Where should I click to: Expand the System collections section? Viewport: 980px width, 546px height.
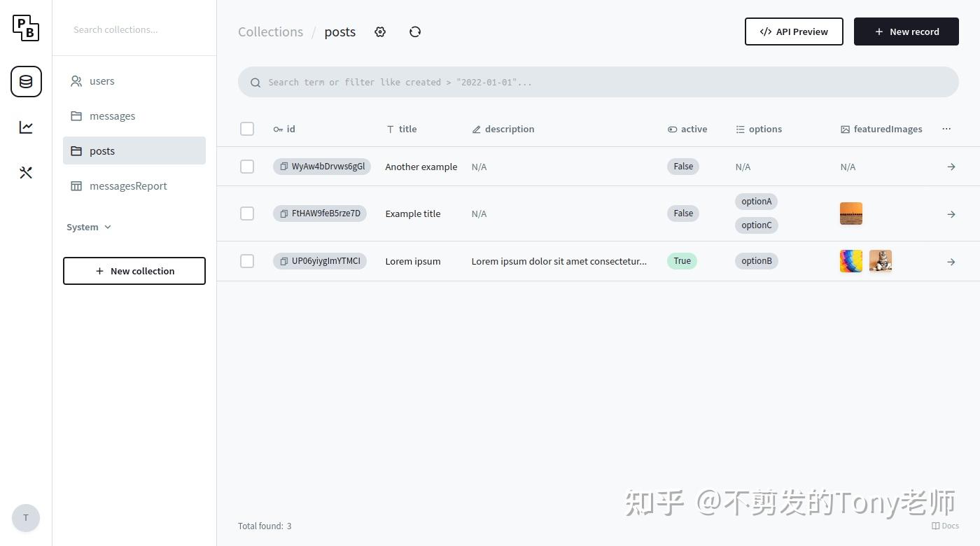(x=88, y=227)
